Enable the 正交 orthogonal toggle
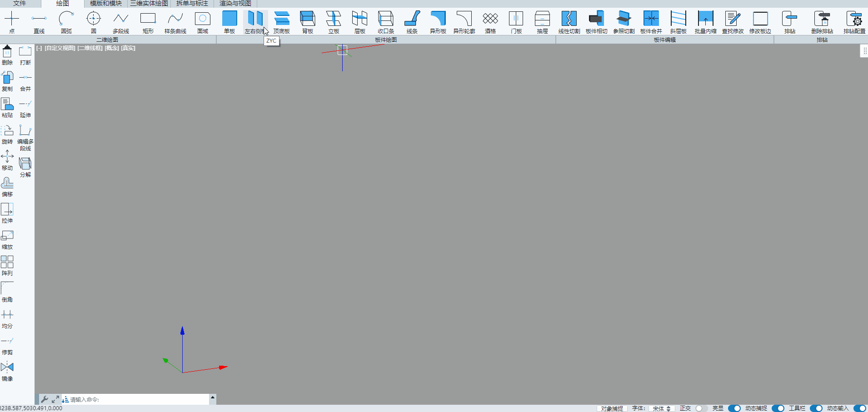868x412 pixels. point(701,408)
